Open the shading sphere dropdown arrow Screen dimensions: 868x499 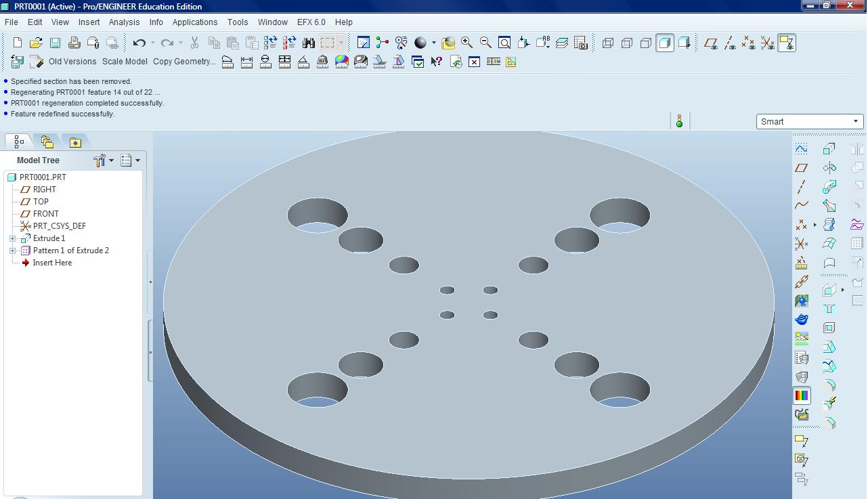pos(433,43)
